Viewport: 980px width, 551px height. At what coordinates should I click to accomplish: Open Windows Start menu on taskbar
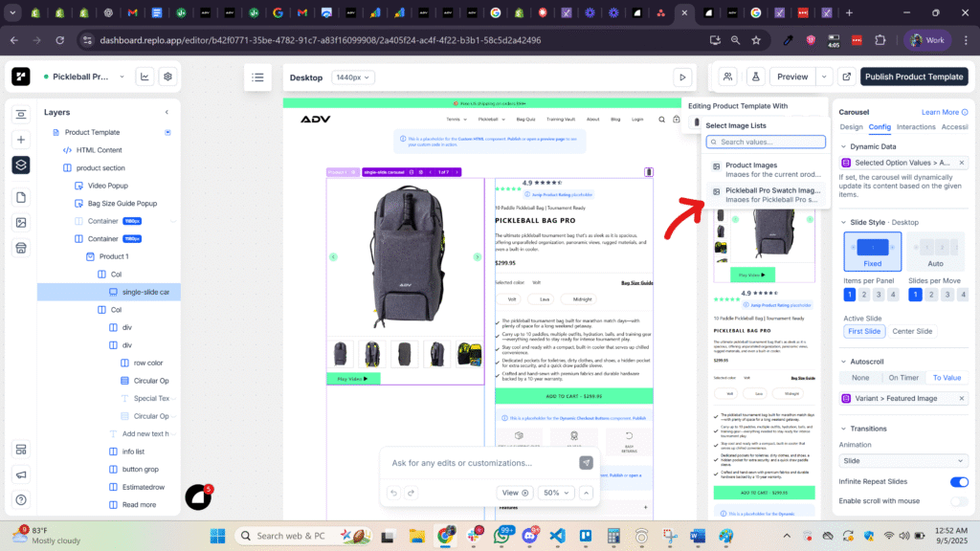(x=217, y=536)
